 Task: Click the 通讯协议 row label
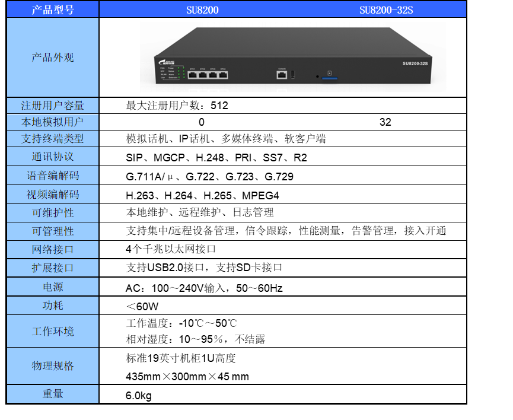point(53,157)
